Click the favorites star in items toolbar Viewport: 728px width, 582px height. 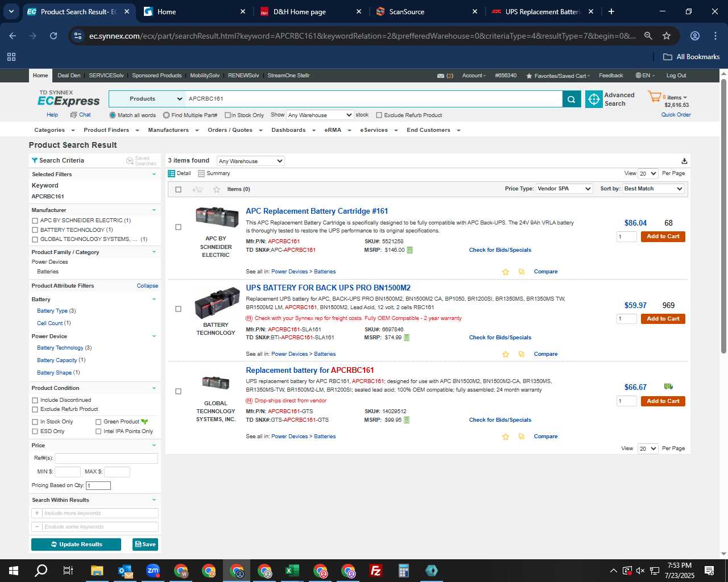217,189
